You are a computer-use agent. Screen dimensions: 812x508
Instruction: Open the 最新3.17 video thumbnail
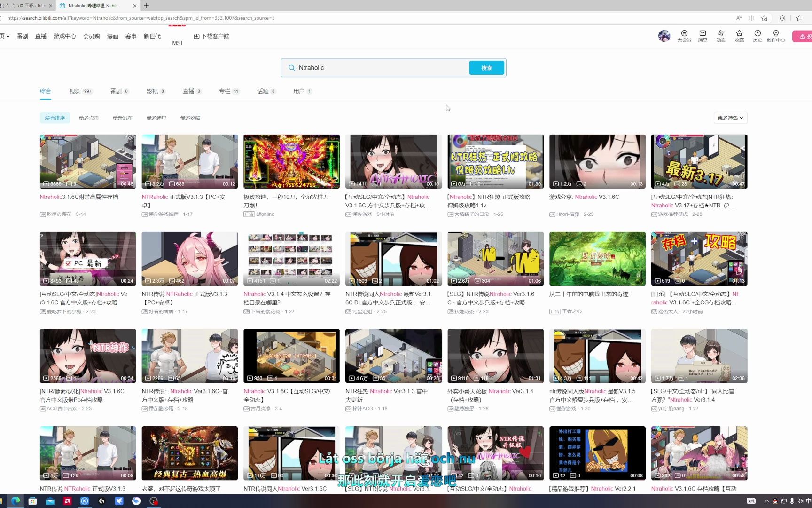(699, 161)
